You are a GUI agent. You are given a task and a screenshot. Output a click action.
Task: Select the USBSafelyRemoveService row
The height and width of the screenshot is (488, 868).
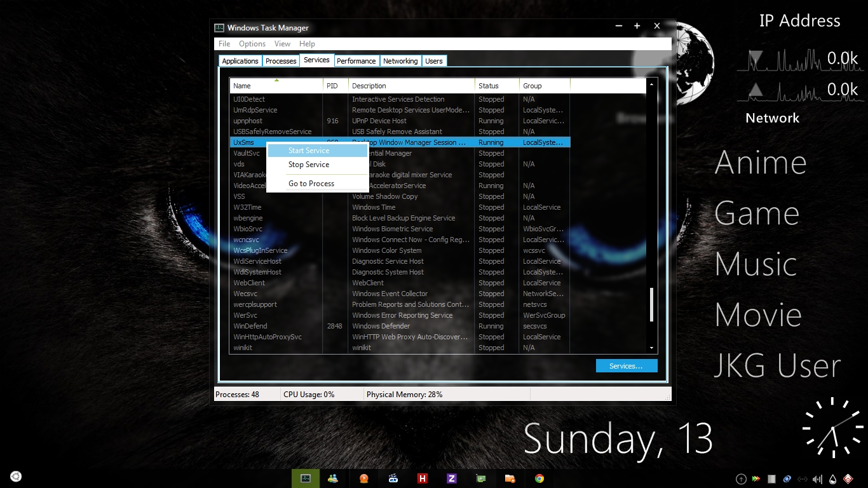(x=400, y=132)
